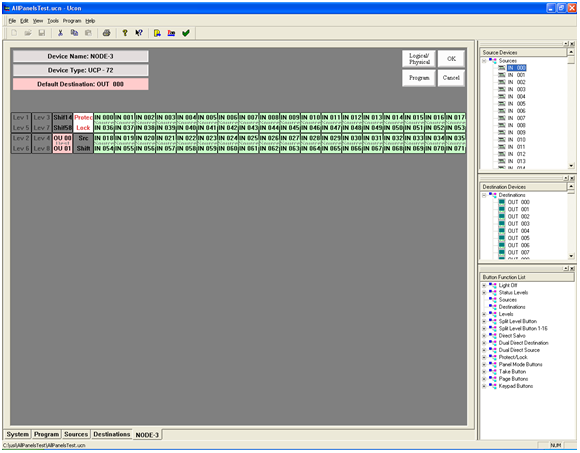
Task: Expand the Protect/Lock function group
Action: [484, 357]
